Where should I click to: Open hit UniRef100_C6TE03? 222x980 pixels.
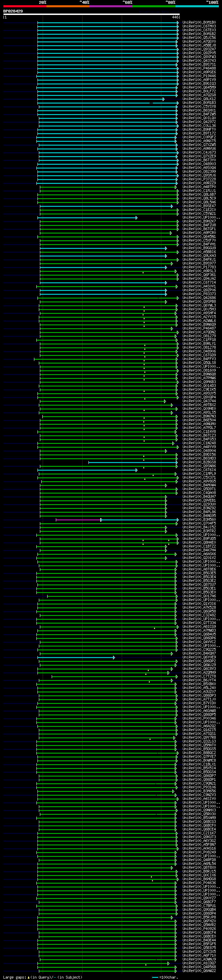click(199, 30)
